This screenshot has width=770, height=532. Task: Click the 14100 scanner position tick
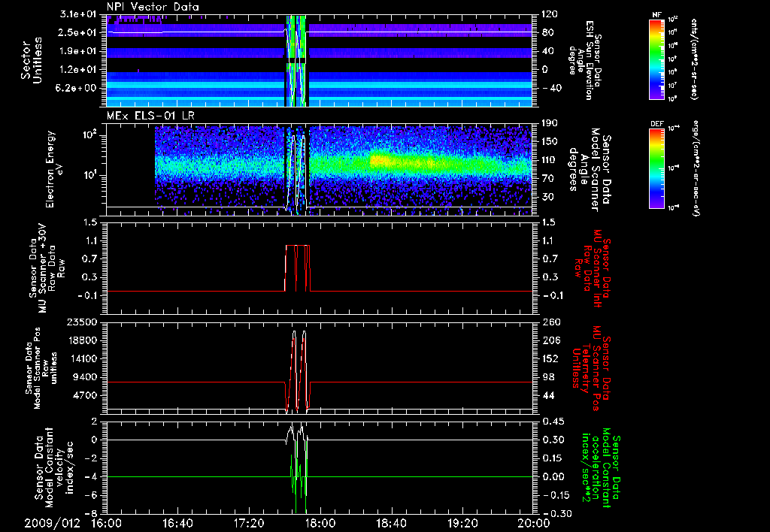coord(83,358)
